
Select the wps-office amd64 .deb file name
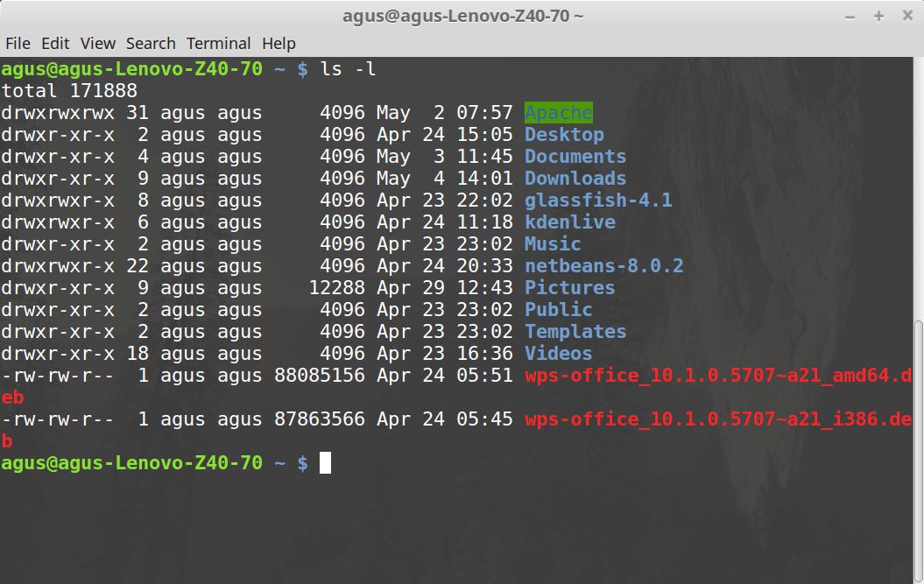coord(718,375)
